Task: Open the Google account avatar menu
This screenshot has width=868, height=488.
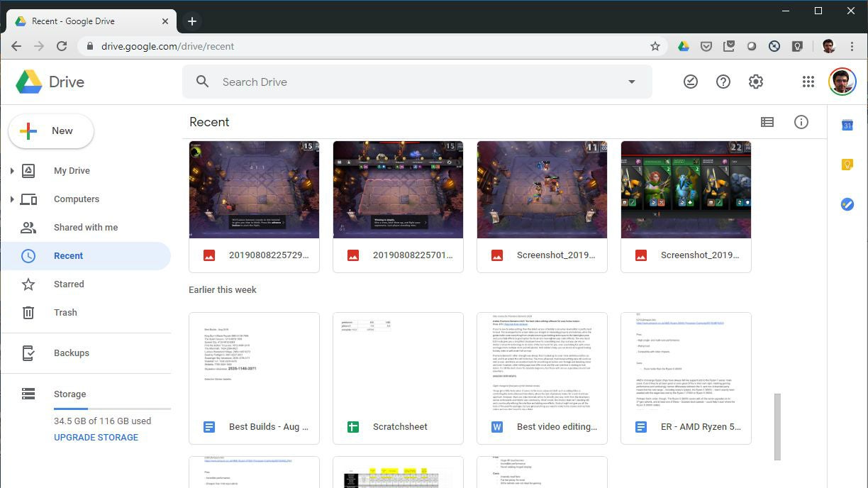Action: (x=842, y=82)
